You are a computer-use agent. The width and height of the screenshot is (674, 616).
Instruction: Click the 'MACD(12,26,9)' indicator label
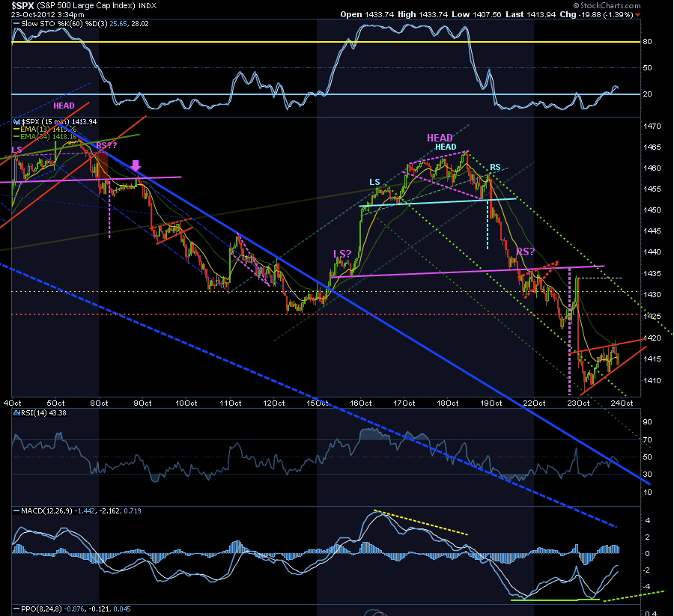point(47,510)
